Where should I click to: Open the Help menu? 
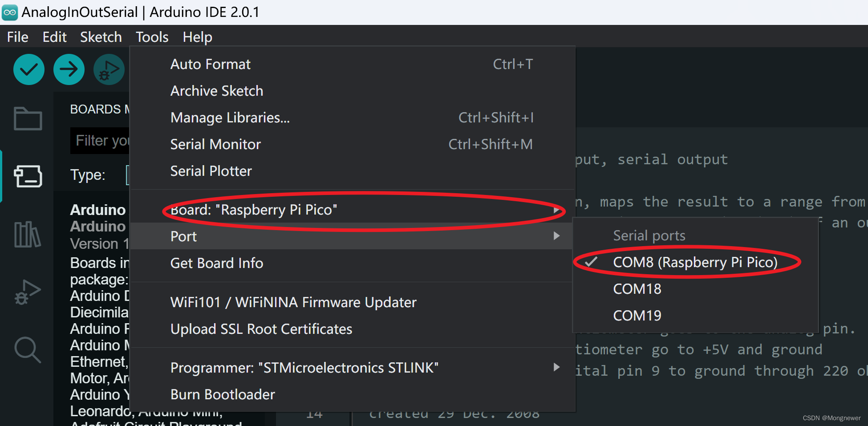pyautogui.click(x=197, y=37)
